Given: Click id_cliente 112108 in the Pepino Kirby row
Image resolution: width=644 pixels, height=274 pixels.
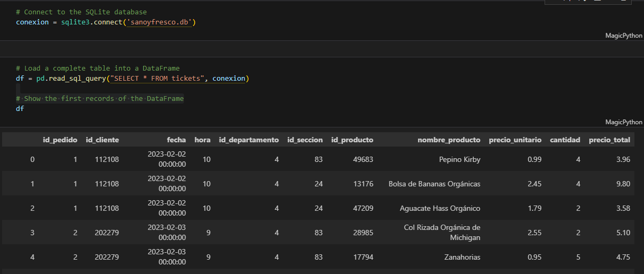Looking at the screenshot, I should pyautogui.click(x=107, y=159).
